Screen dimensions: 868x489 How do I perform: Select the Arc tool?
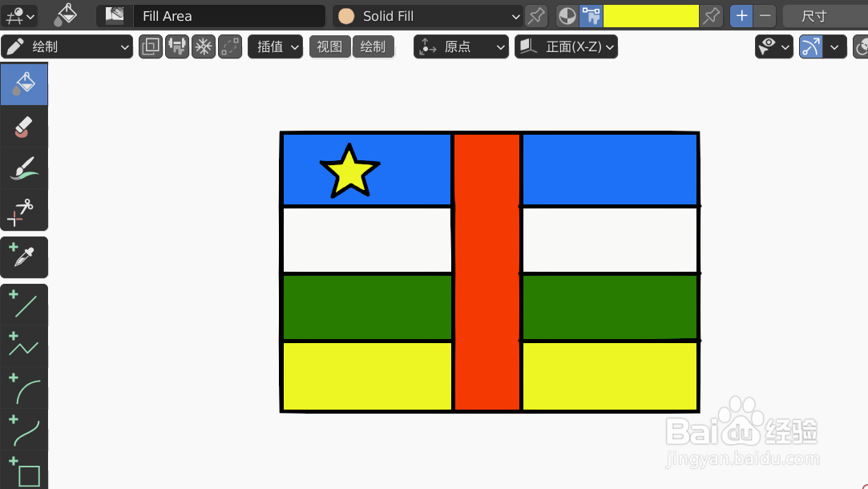click(x=24, y=388)
